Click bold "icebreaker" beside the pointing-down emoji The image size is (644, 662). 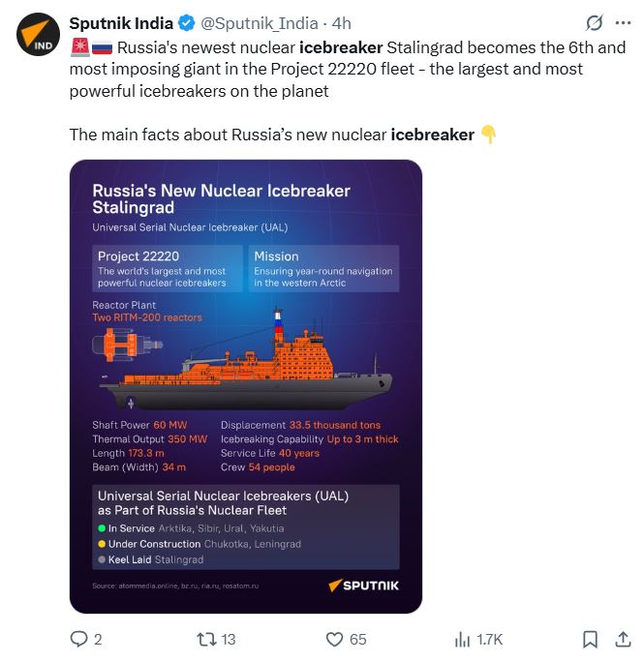pyautogui.click(x=432, y=135)
